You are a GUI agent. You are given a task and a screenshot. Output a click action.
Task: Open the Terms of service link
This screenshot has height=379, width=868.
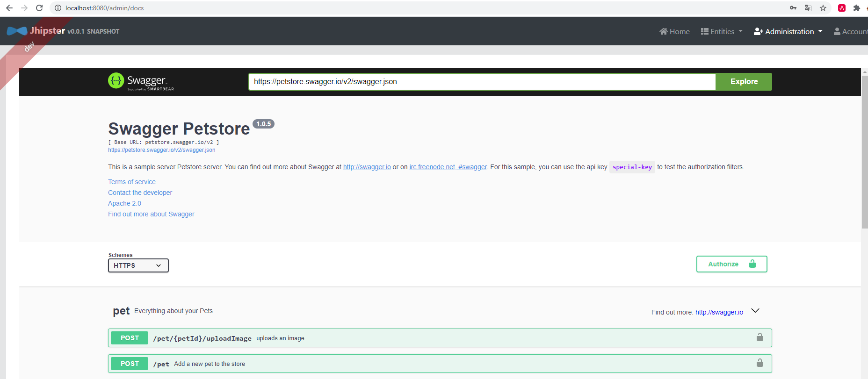132,182
